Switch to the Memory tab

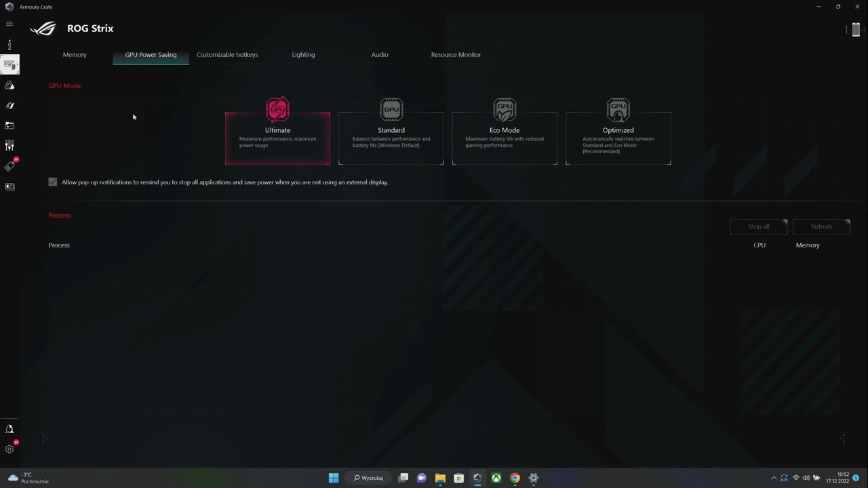point(75,55)
